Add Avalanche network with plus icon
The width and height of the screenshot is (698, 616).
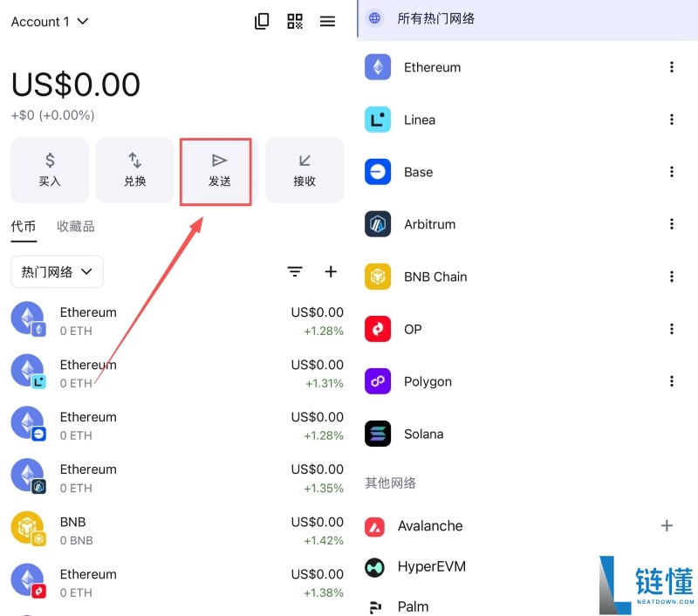667,525
